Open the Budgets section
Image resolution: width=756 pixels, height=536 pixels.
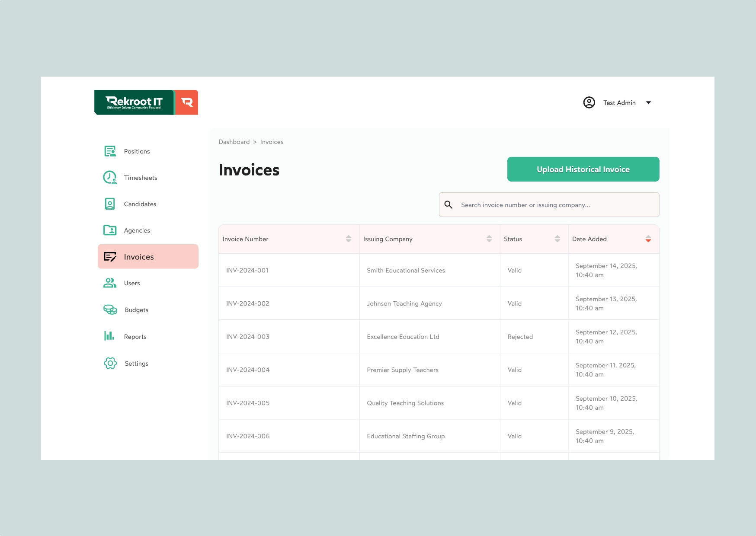148,310
